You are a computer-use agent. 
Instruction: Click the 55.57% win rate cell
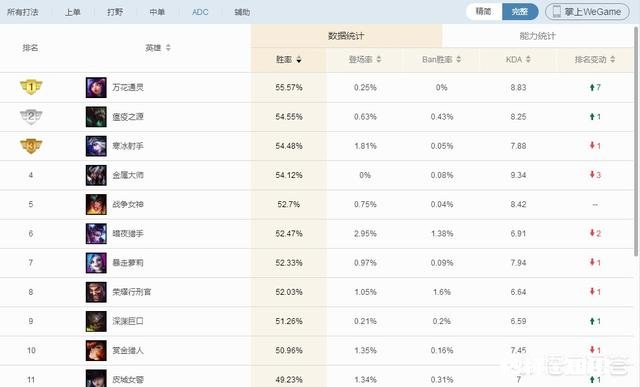tap(289, 87)
